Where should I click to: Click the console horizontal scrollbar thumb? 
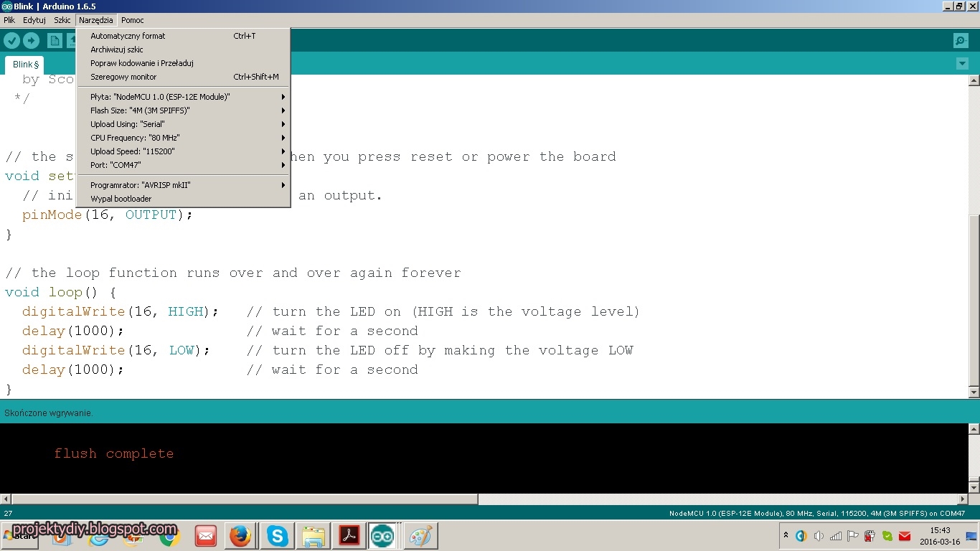coord(245,499)
